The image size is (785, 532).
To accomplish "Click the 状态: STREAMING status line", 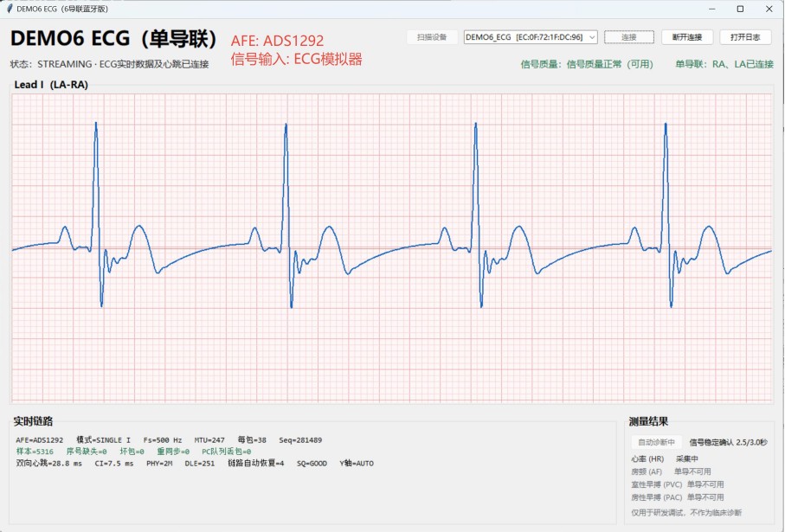I will point(109,64).
